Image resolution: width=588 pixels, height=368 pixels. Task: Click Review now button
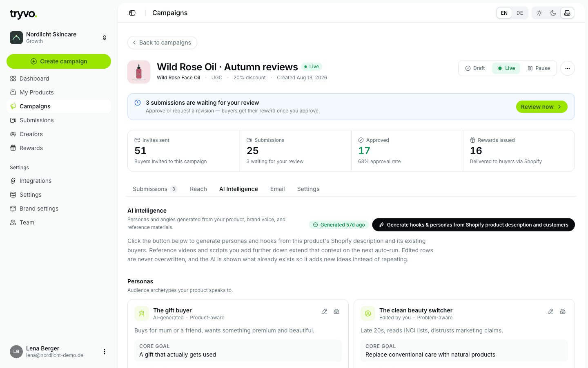click(x=541, y=107)
